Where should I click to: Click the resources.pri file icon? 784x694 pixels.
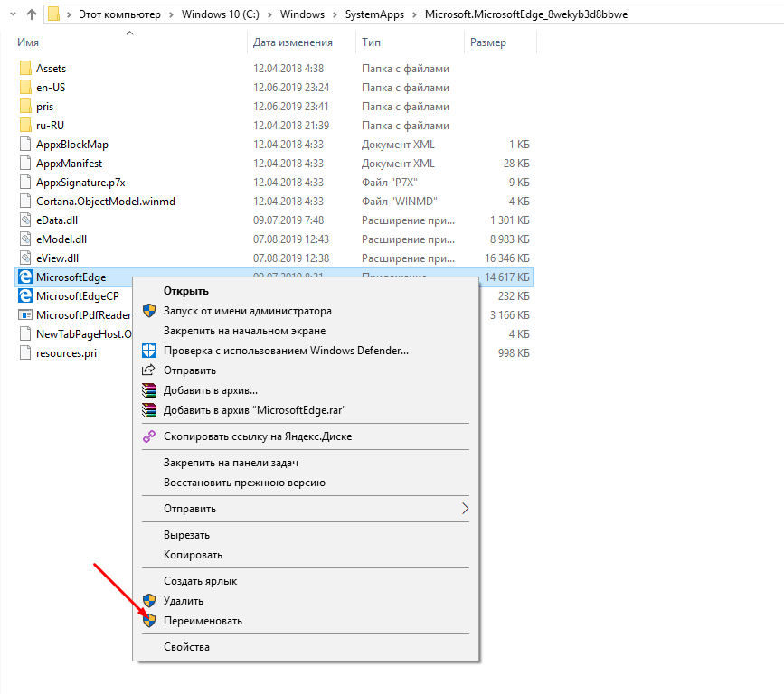pos(25,352)
